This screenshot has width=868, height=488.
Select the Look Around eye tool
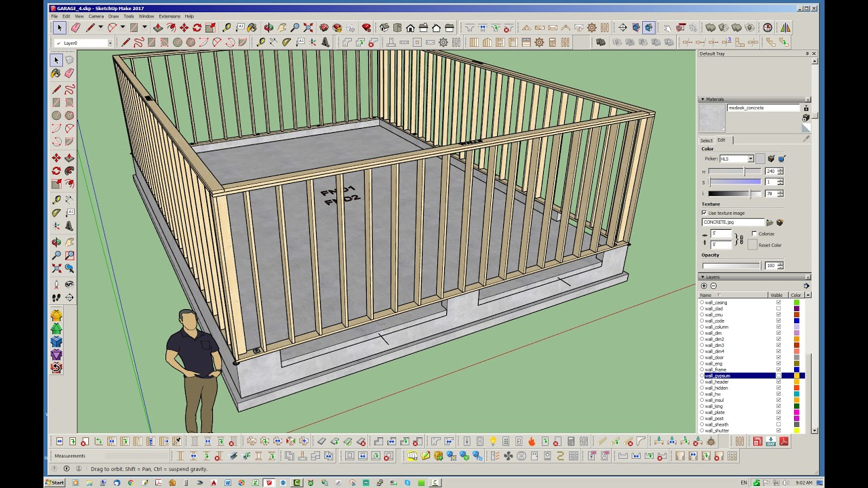(x=69, y=283)
